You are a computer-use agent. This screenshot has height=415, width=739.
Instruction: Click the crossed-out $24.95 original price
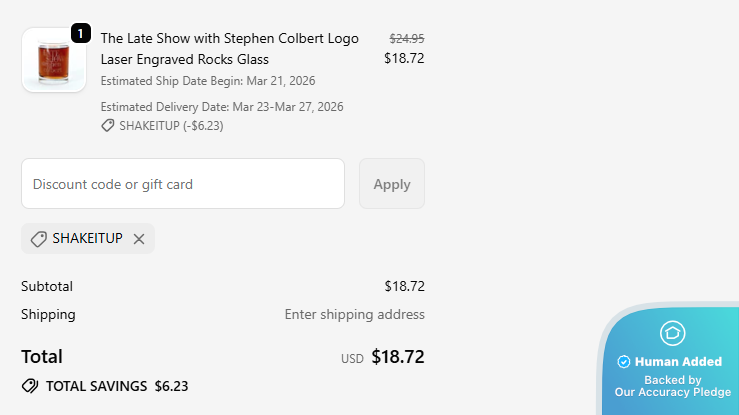[406, 38]
